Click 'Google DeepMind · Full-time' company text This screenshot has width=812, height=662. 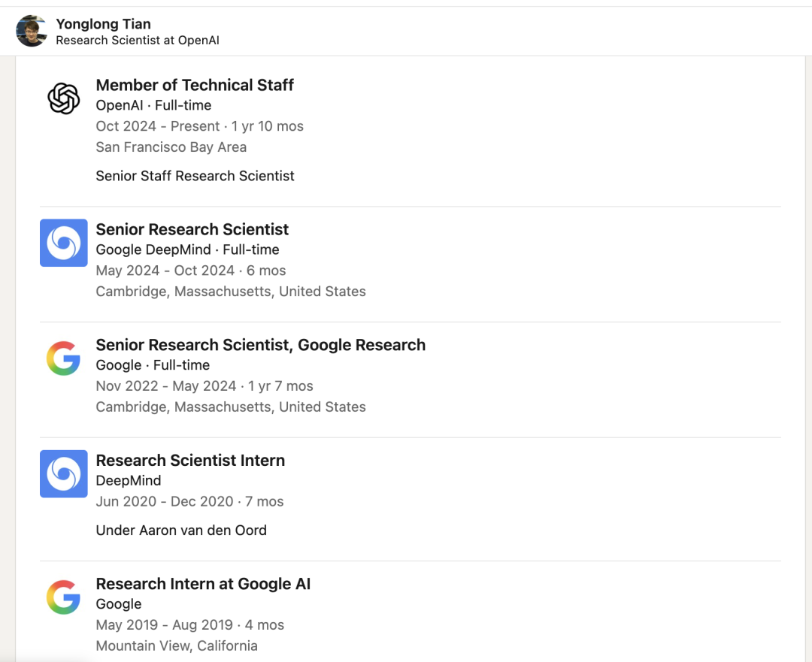pyautogui.click(x=187, y=250)
